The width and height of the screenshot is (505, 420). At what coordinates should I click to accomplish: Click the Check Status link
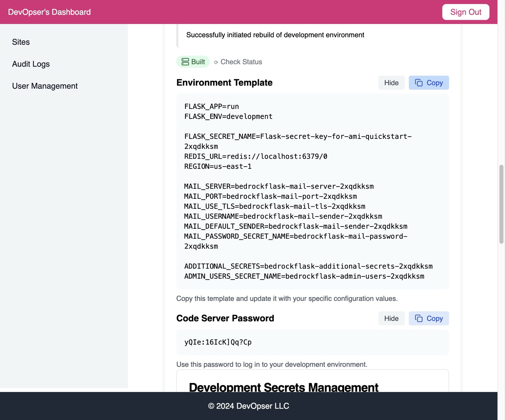coord(241,62)
